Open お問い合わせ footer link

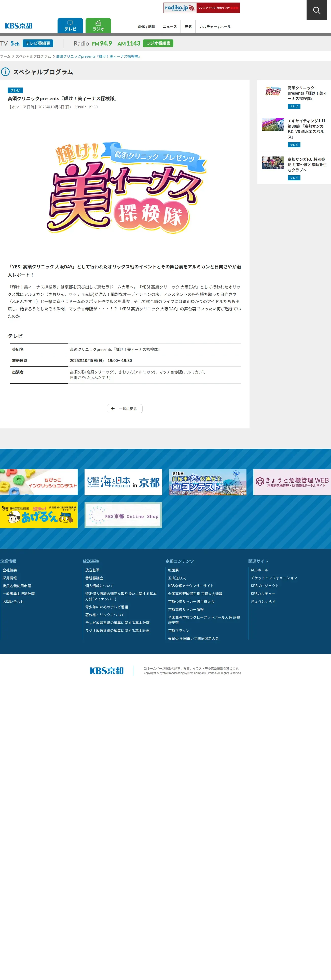(x=13, y=602)
